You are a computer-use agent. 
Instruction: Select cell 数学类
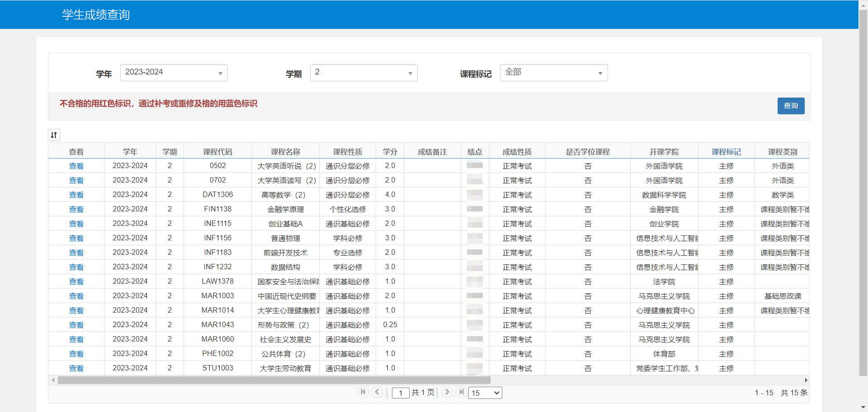(x=783, y=195)
